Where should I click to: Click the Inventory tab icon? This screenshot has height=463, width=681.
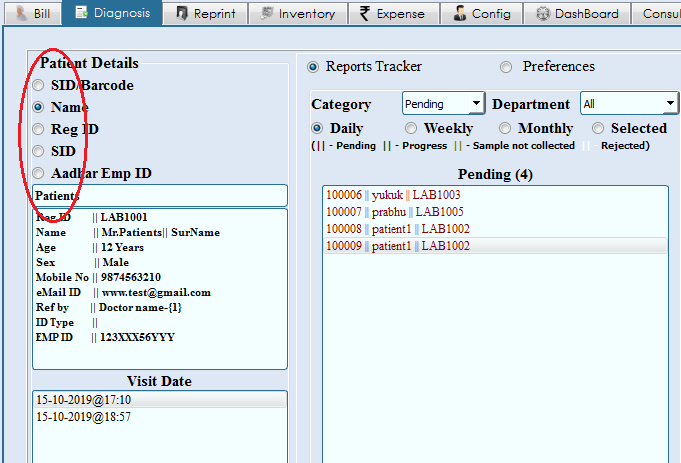(265, 13)
